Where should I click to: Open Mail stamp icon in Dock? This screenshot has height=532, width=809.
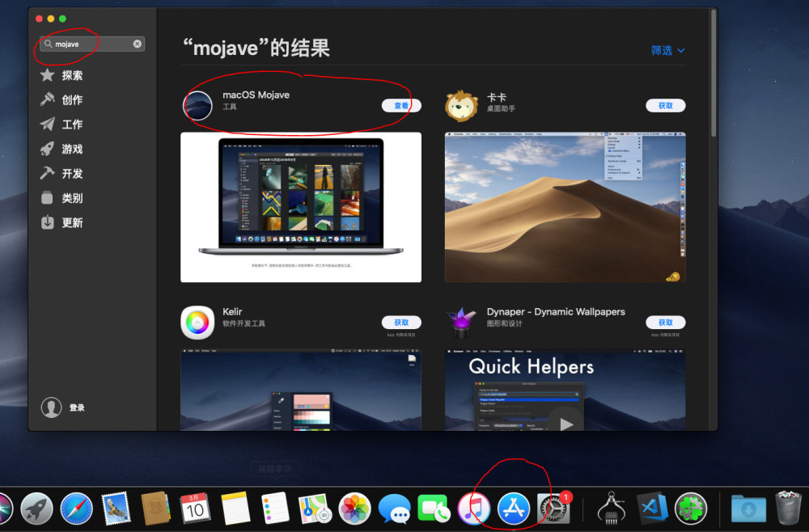116,509
